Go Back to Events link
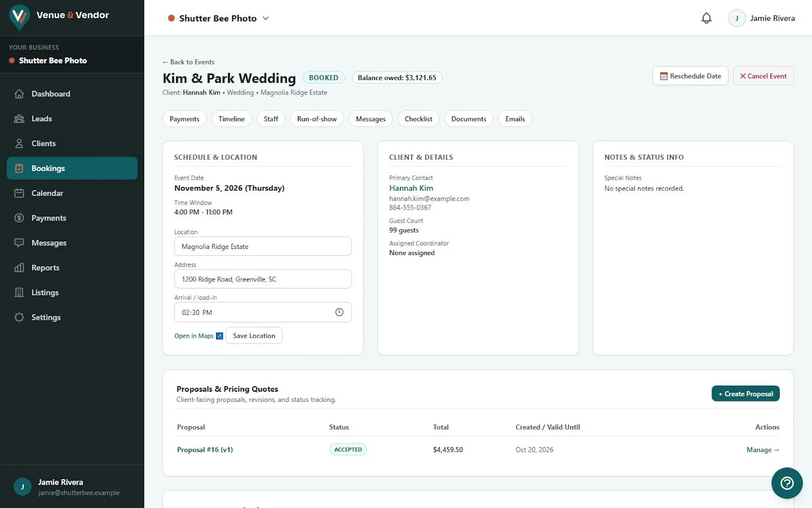 188,62
